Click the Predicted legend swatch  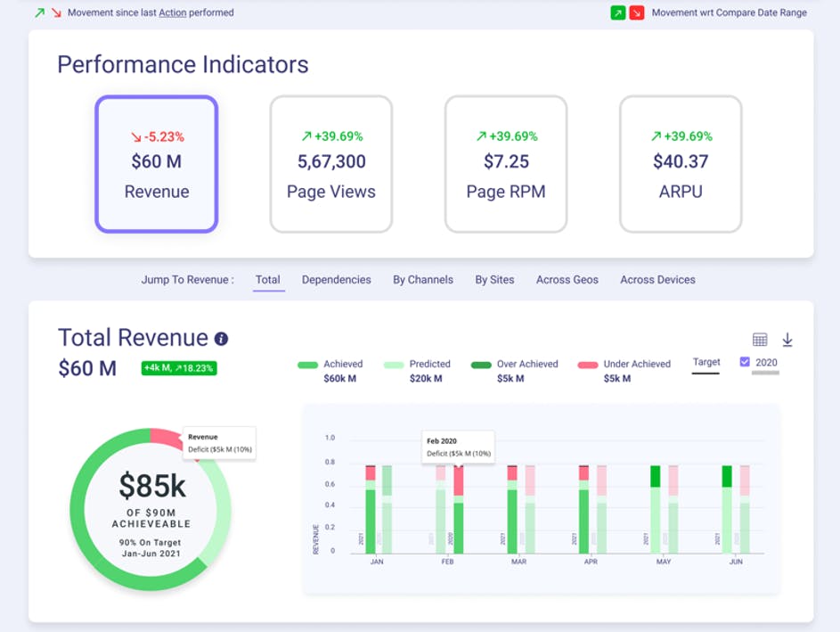coord(394,365)
